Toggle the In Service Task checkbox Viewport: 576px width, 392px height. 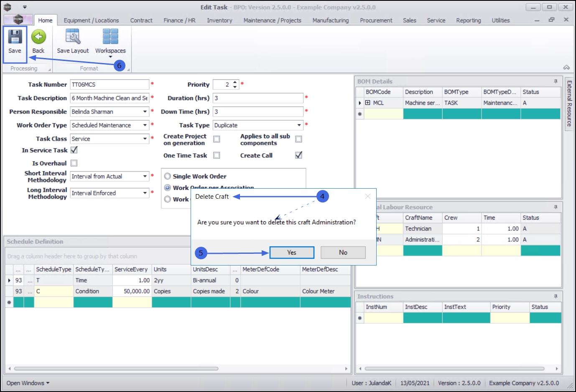pos(74,150)
